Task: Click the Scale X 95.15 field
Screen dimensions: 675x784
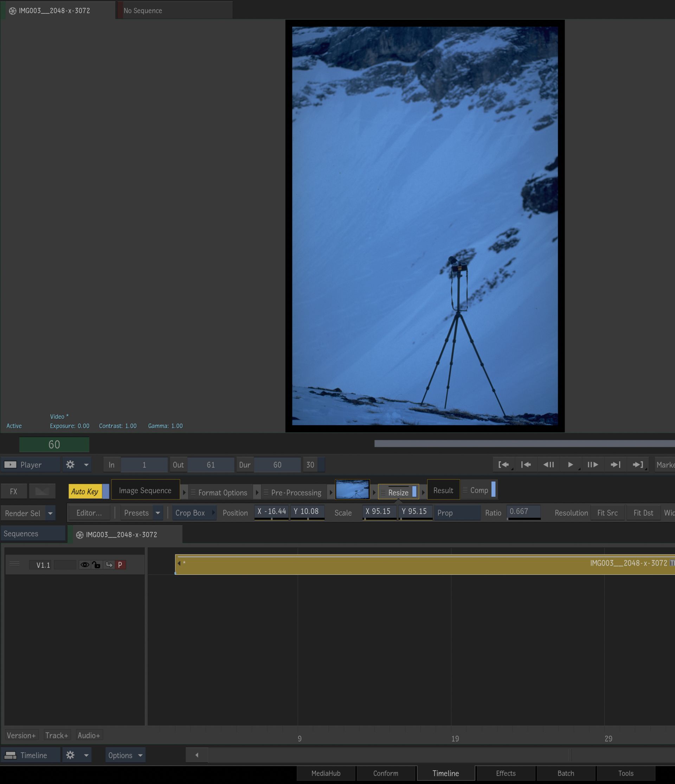Action: (x=379, y=512)
